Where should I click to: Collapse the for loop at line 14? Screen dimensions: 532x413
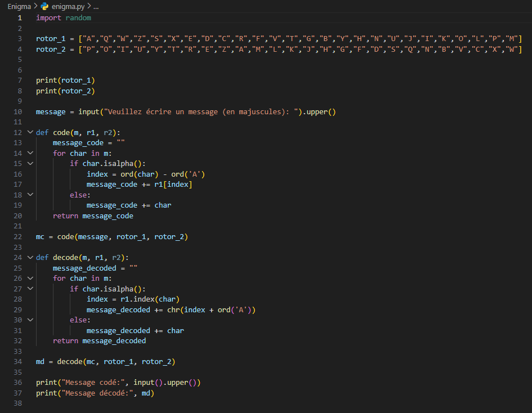(x=30, y=152)
